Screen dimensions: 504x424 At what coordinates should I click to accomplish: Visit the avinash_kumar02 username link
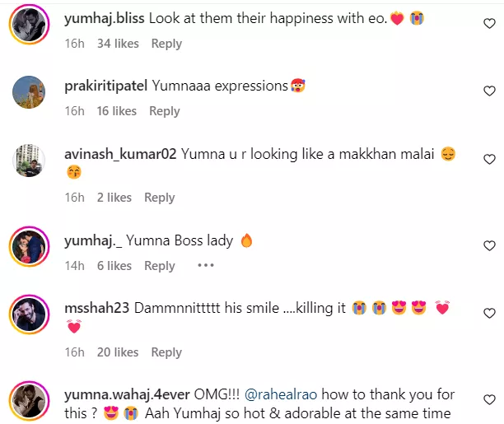coord(120,154)
